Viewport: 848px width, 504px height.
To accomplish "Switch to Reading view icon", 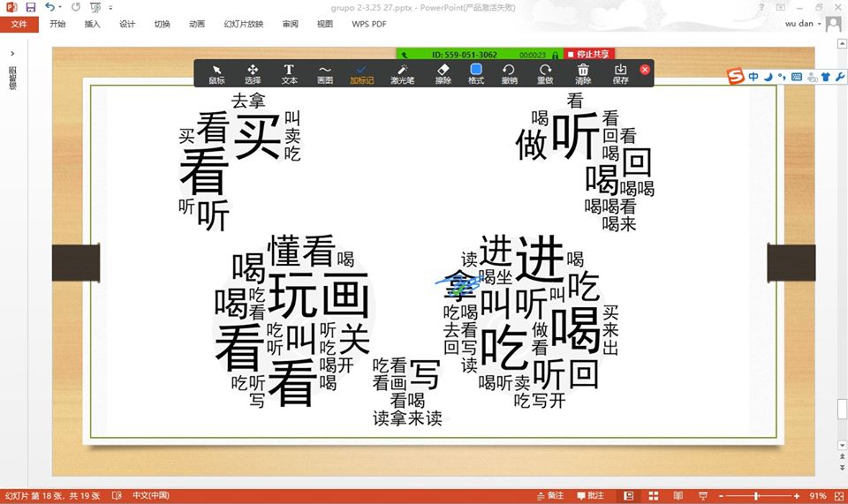I will click(x=678, y=496).
